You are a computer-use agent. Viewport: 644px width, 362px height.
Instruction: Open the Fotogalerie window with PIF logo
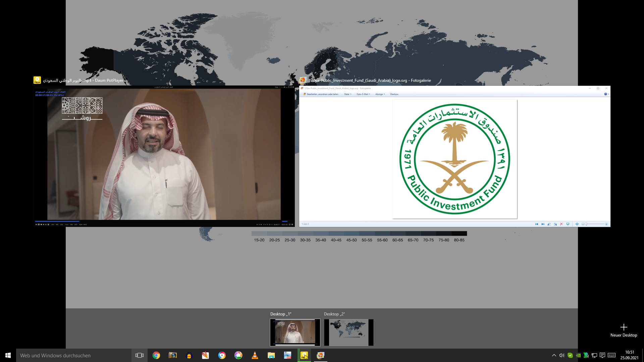[x=455, y=156]
